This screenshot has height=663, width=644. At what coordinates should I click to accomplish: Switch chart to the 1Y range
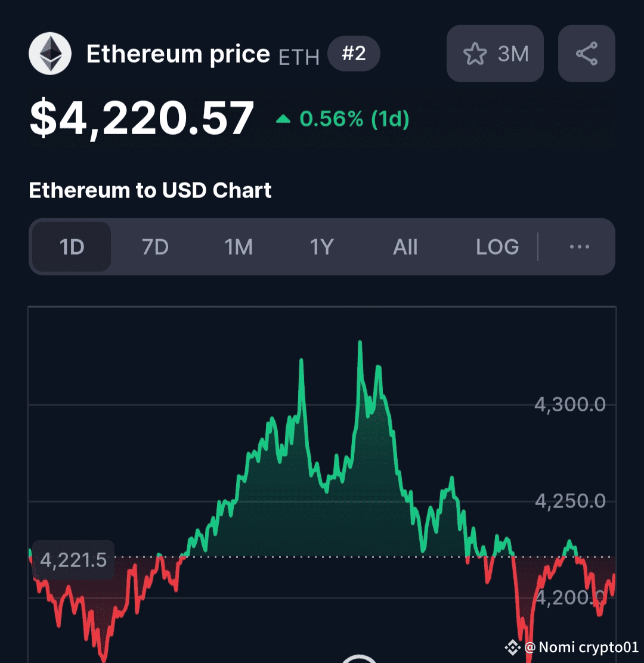321,247
